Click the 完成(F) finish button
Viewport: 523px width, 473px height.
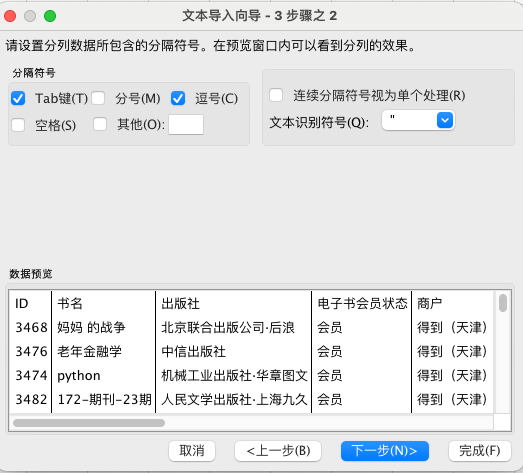coord(480,451)
